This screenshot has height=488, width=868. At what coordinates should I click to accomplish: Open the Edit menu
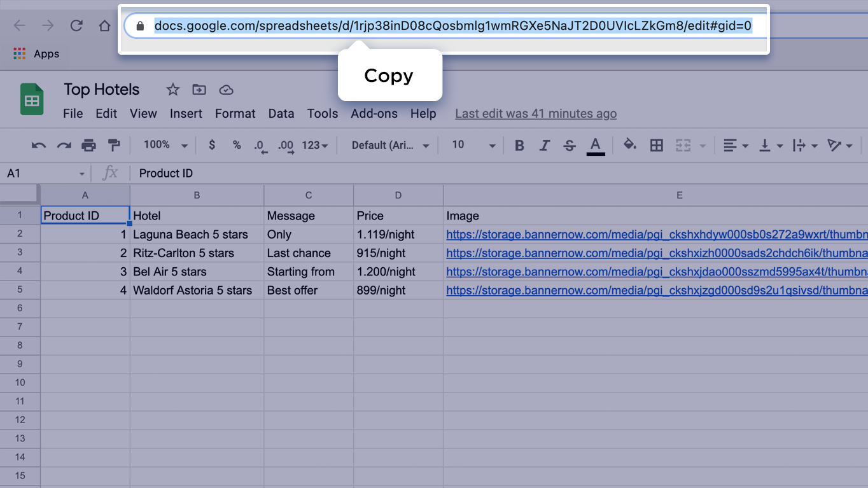[106, 113]
